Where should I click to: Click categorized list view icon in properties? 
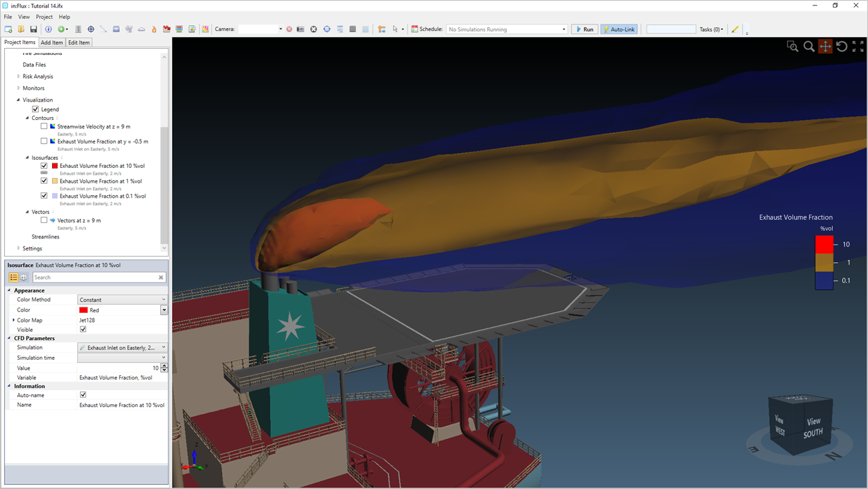pyautogui.click(x=14, y=277)
